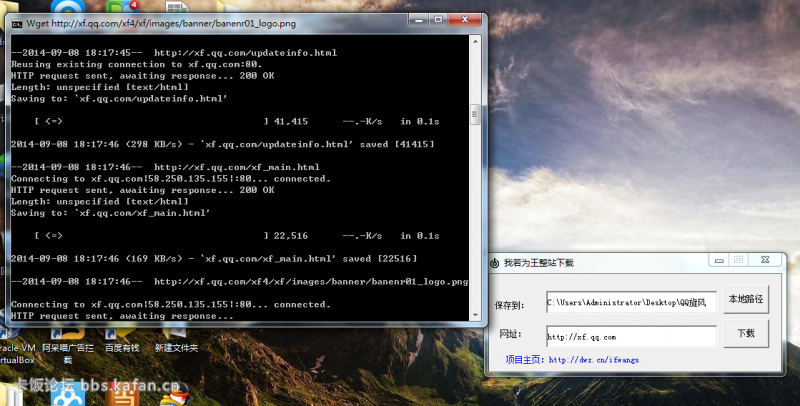The width and height of the screenshot is (800, 406).
Task: Click the line "Saving to: 'xf.qq.com/xf_main.html'"
Action: click(x=110, y=213)
